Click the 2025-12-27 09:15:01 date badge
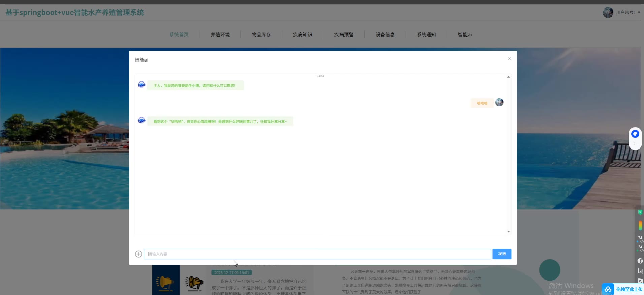This screenshot has width=644, height=295. pos(231,273)
